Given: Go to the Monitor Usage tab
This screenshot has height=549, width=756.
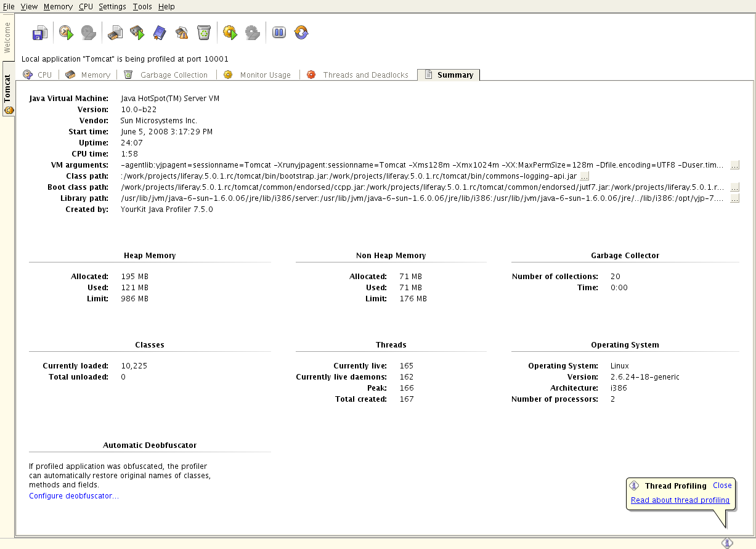Looking at the screenshot, I should (258, 75).
